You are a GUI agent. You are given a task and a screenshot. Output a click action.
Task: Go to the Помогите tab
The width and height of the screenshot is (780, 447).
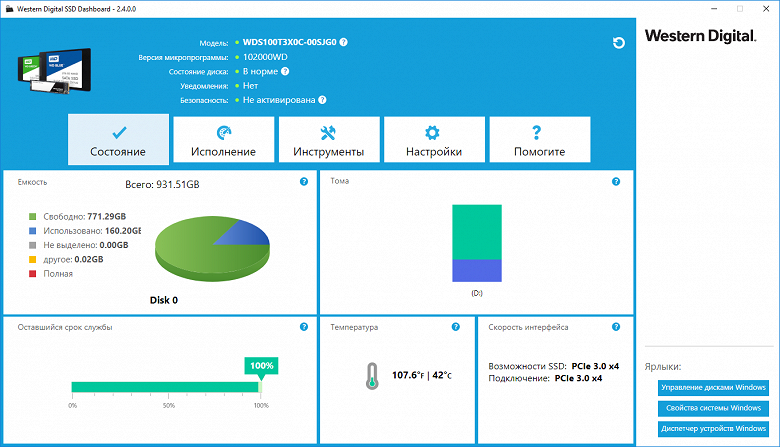coord(540,140)
